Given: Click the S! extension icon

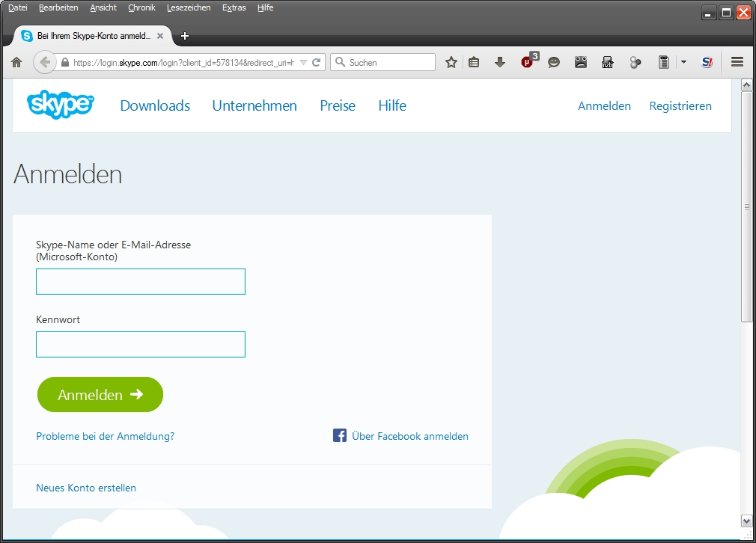Looking at the screenshot, I should tap(707, 62).
